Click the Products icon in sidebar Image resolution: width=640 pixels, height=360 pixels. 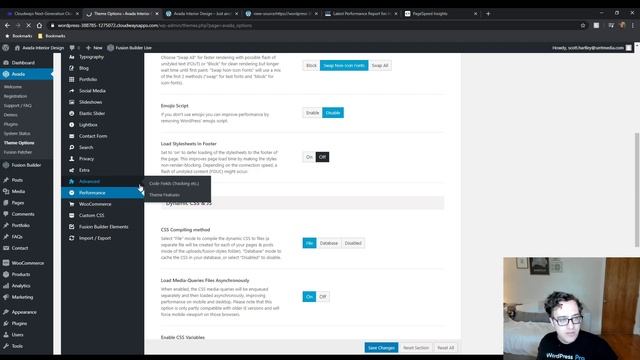click(6, 274)
